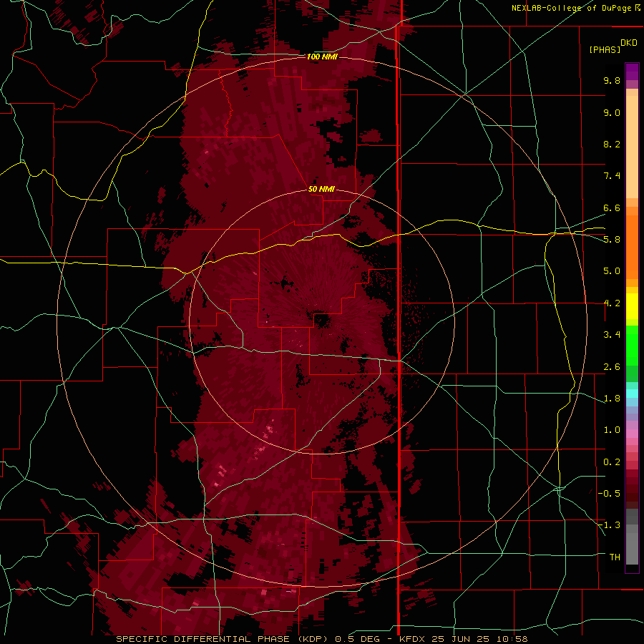This screenshot has height=644, width=644.
Task: Pick the cyan band of the color scale
Action: (632, 394)
